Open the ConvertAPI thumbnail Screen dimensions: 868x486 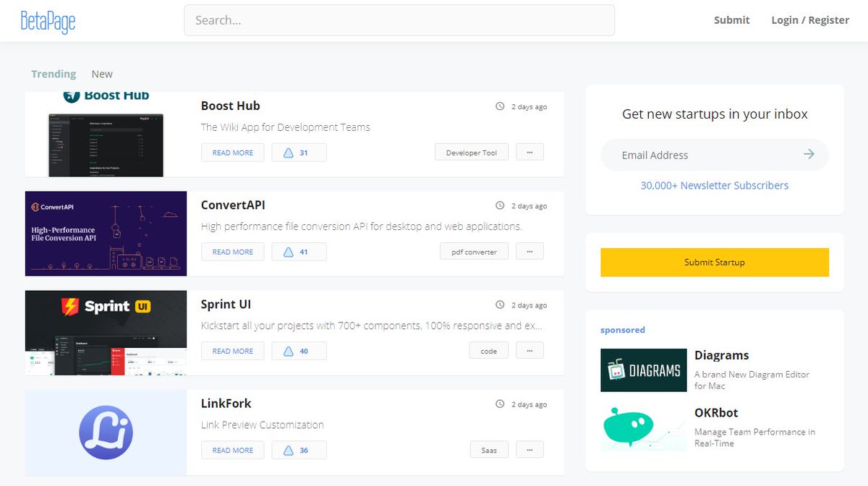point(106,234)
